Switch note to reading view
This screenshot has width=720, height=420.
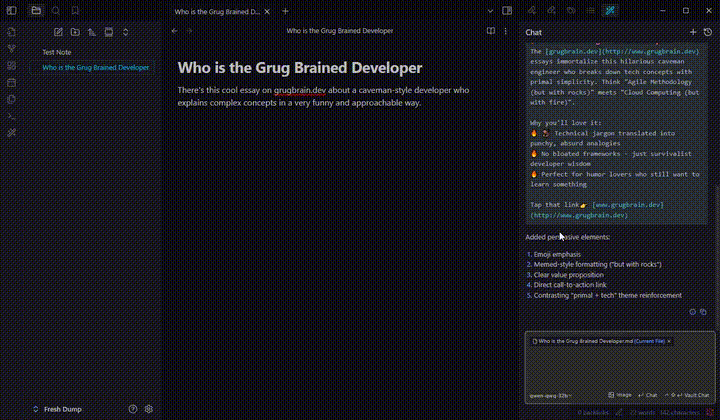point(491,31)
